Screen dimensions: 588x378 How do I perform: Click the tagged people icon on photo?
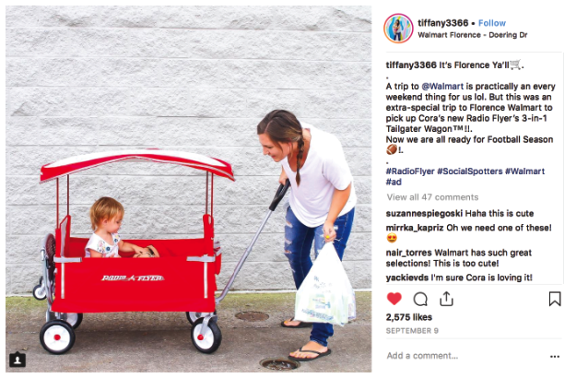tap(18, 360)
